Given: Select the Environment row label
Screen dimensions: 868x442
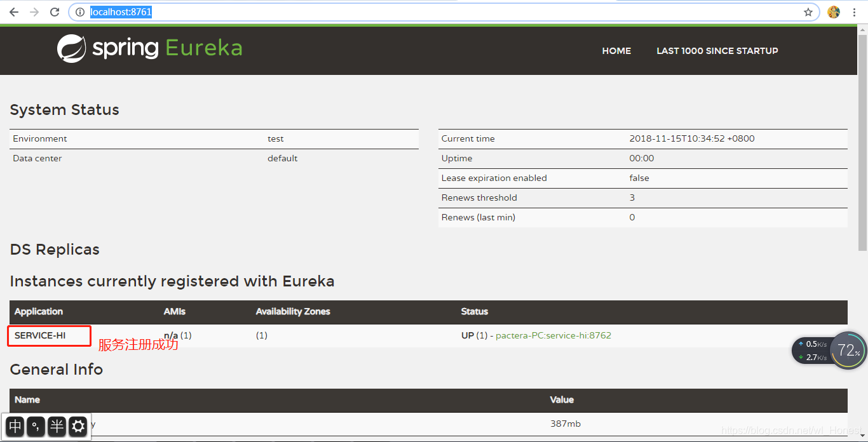Looking at the screenshot, I should coord(40,138).
